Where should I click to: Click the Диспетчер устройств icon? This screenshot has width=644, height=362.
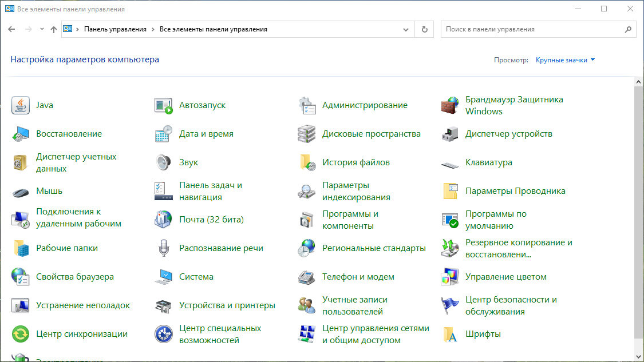[450, 134]
